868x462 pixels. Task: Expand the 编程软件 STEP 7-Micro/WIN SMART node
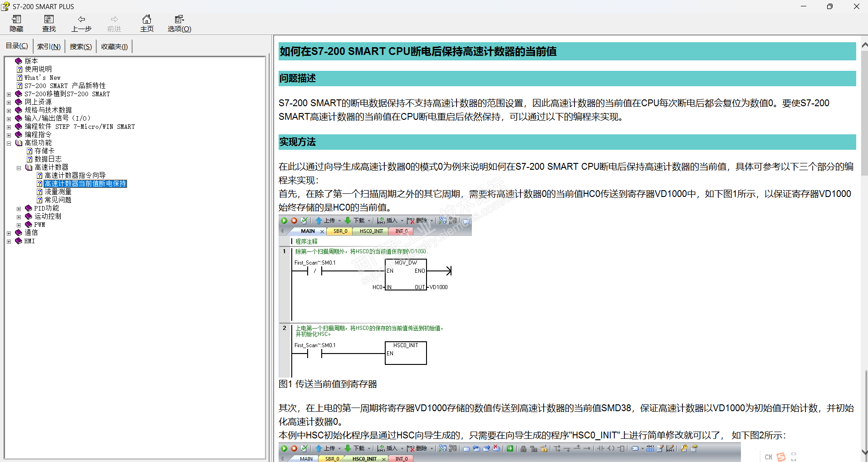[x=9, y=127]
